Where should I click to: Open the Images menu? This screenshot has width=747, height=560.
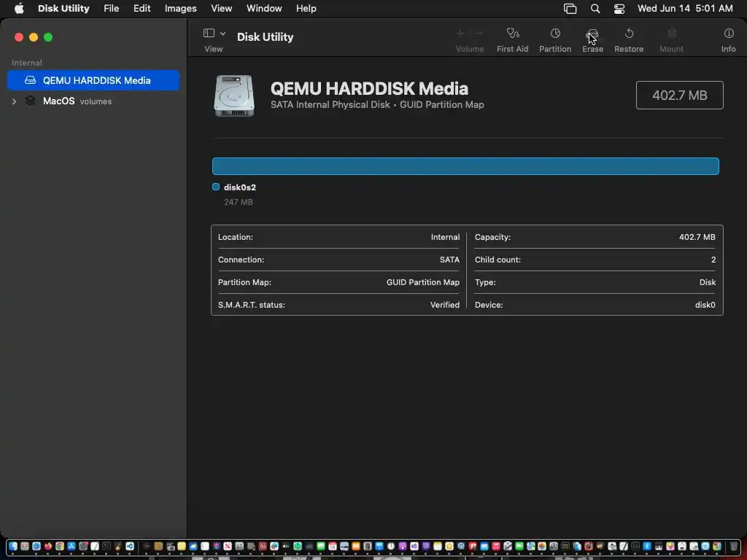point(181,8)
